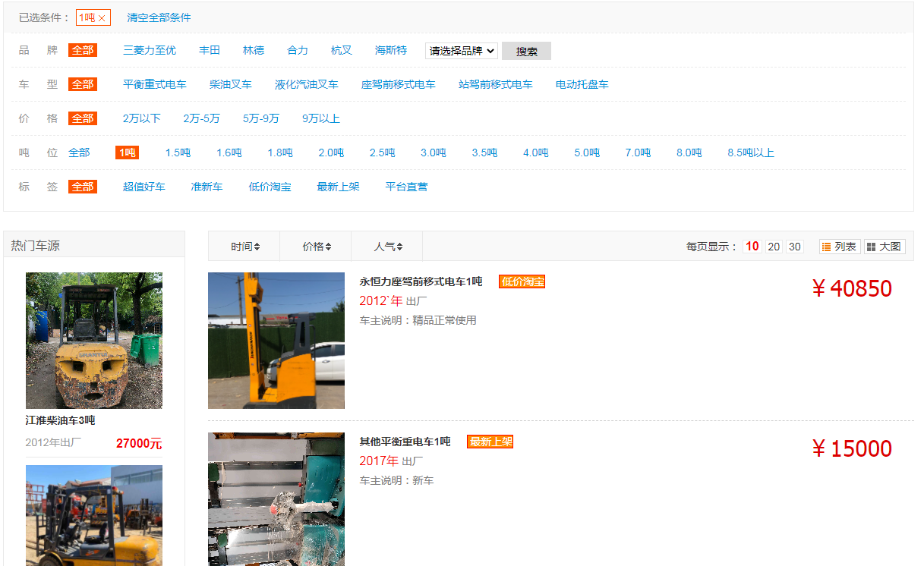Select tonnage 8.0吨

point(689,153)
